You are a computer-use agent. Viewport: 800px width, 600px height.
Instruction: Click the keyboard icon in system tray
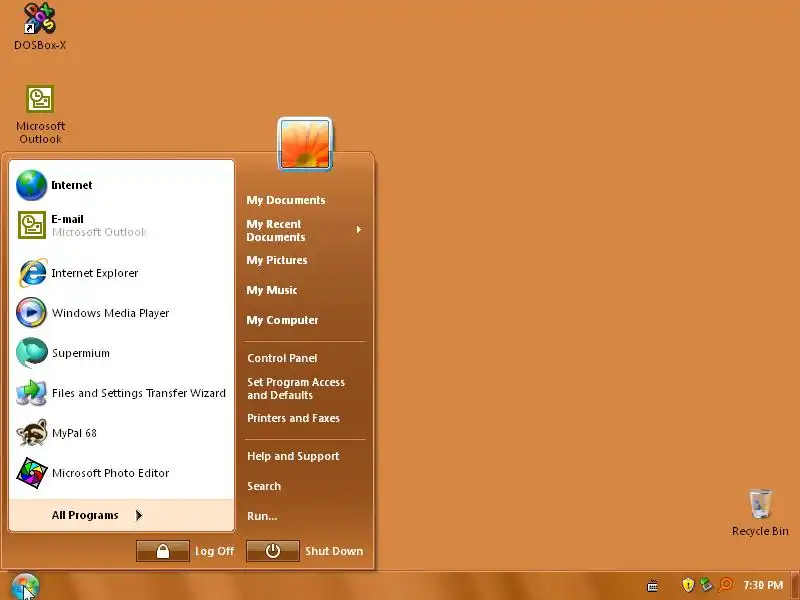pos(652,585)
